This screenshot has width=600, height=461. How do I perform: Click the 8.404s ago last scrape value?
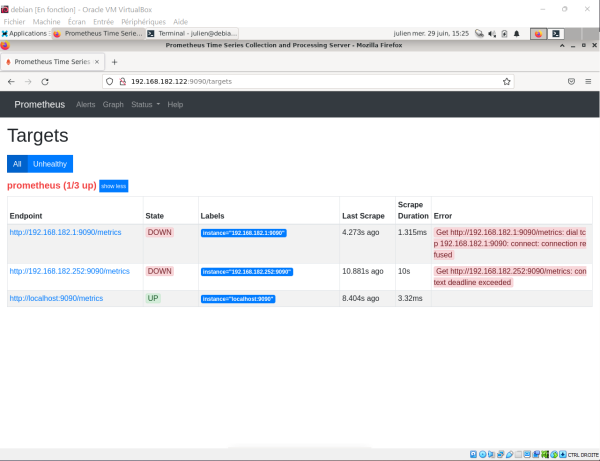point(360,298)
